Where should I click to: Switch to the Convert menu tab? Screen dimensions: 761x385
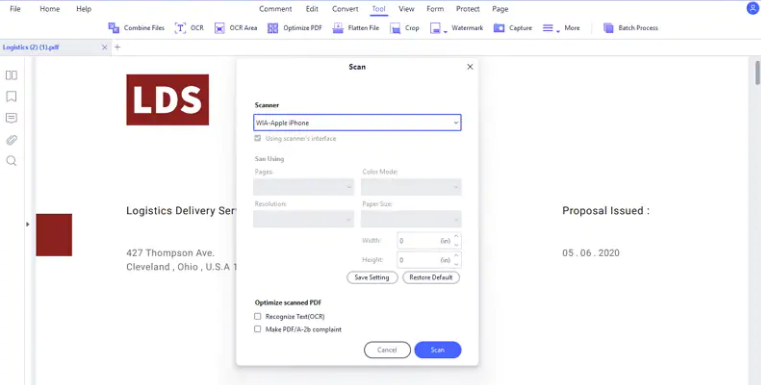click(345, 9)
